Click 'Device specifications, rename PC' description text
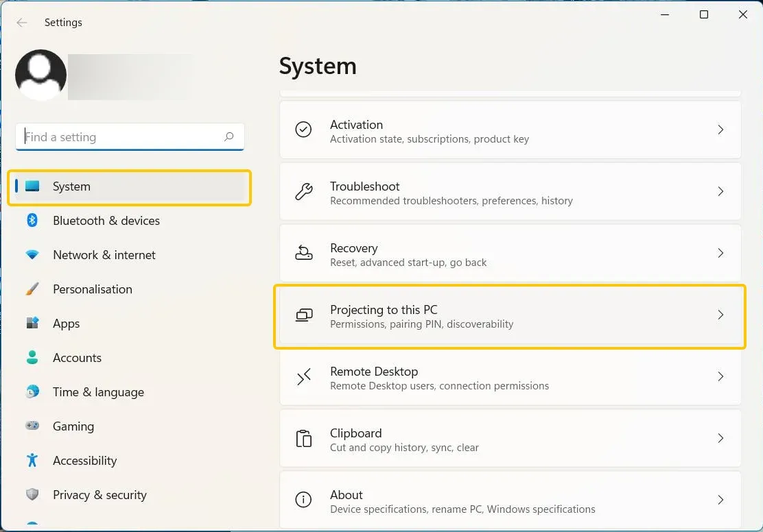The image size is (763, 532). point(462,509)
